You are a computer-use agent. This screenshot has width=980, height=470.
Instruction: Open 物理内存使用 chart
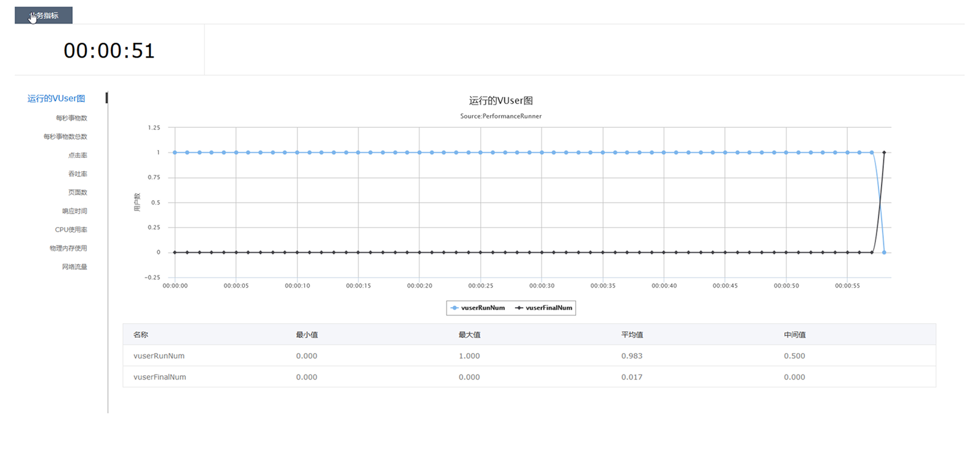pyautogui.click(x=69, y=248)
